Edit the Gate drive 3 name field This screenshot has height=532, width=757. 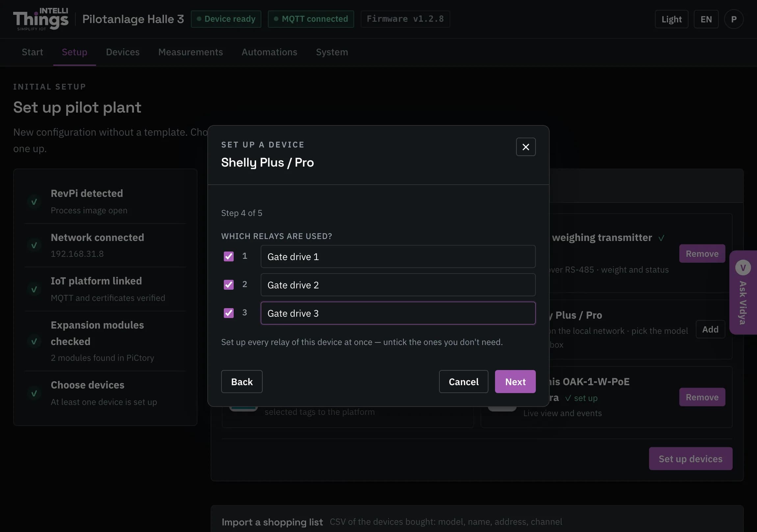tap(398, 313)
